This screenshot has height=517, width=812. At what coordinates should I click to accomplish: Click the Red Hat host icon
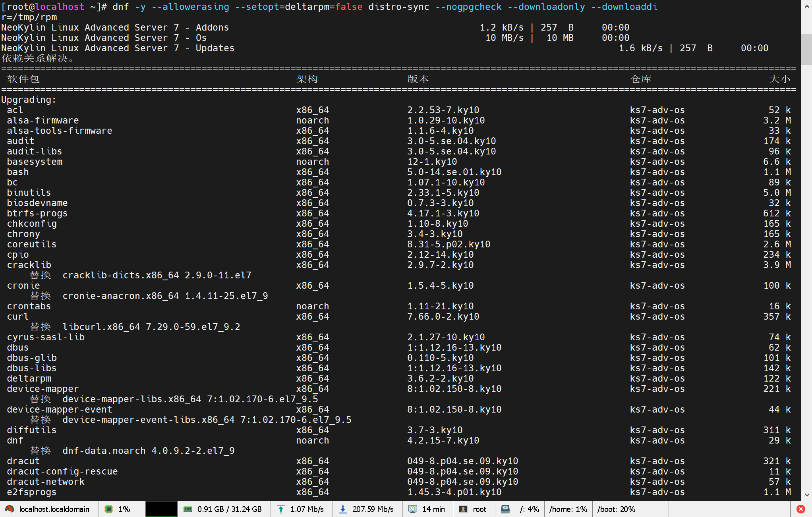tap(10, 509)
